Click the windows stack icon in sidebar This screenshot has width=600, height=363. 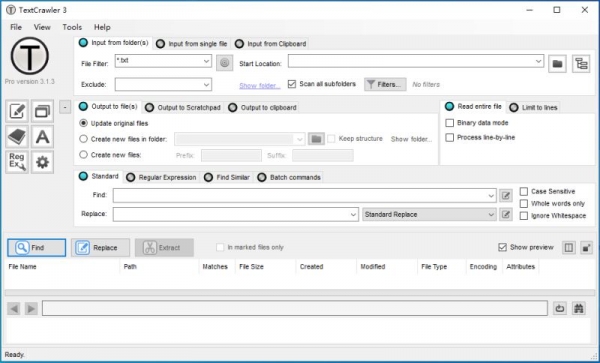coord(42,111)
